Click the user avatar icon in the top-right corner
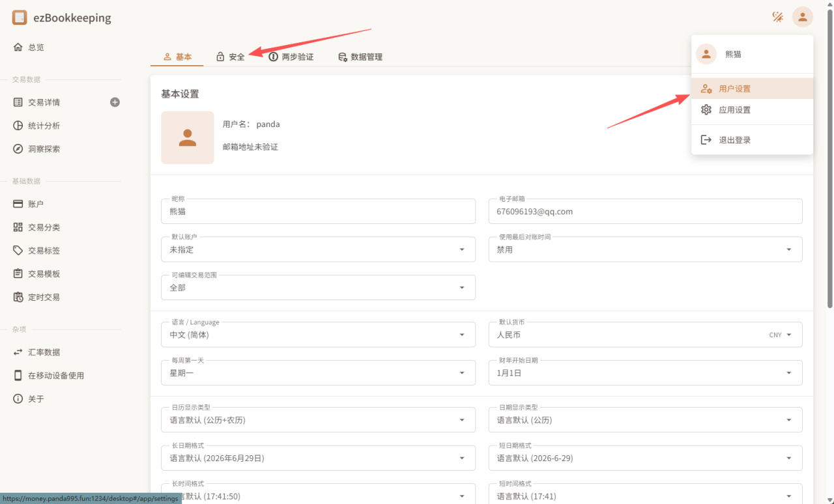This screenshot has width=834, height=504. (803, 17)
